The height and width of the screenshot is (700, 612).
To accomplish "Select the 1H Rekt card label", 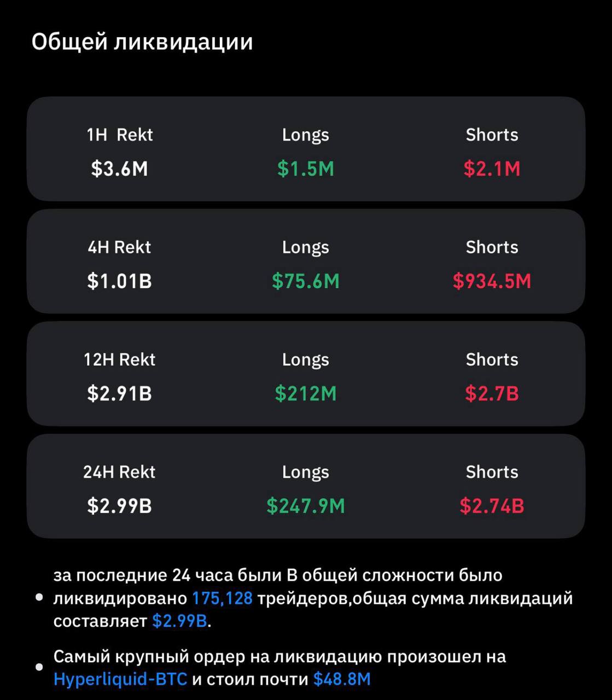I will pos(120,135).
